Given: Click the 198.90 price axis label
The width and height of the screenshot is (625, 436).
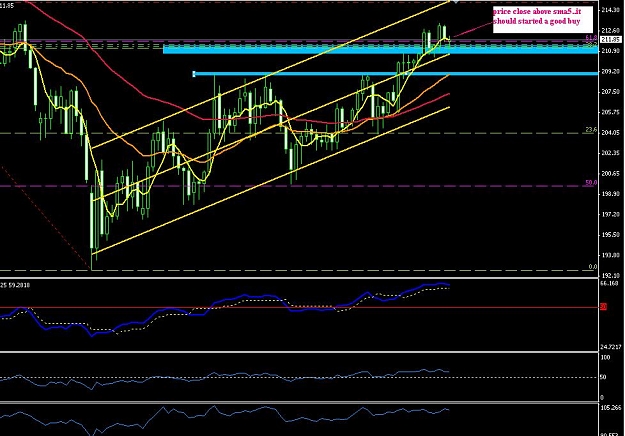Looking at the screenshot, I should (611, 194).
